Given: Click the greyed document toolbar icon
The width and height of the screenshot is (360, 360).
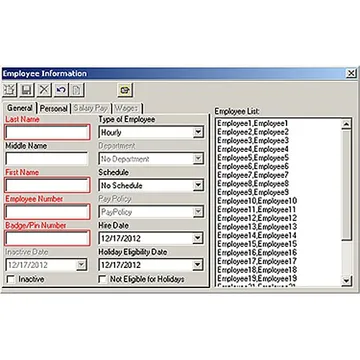Looking at the screenshot, I should click(x=77, y=90).
